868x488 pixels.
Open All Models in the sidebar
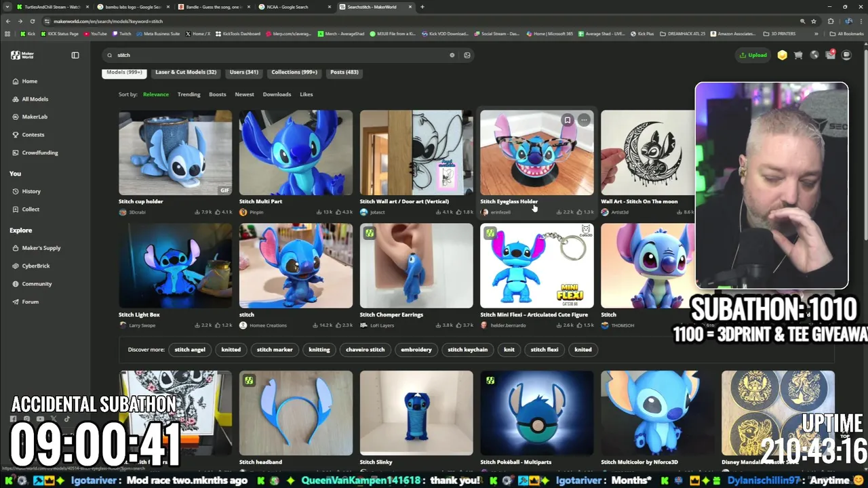pyautogui.click(x=31, y=99)
